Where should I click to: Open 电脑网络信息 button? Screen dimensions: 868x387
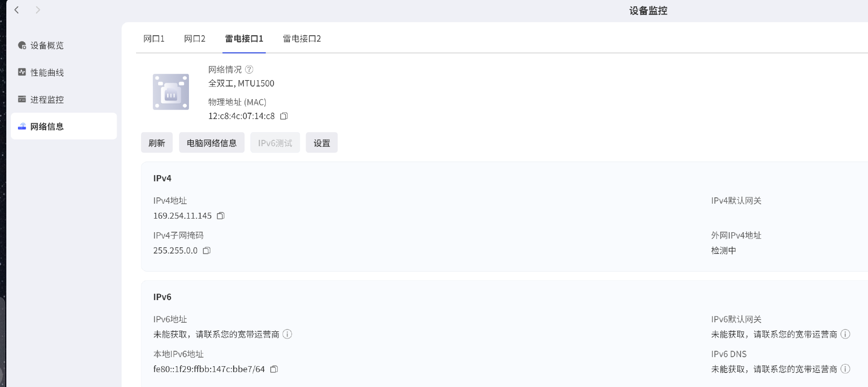tap(212, 143)
